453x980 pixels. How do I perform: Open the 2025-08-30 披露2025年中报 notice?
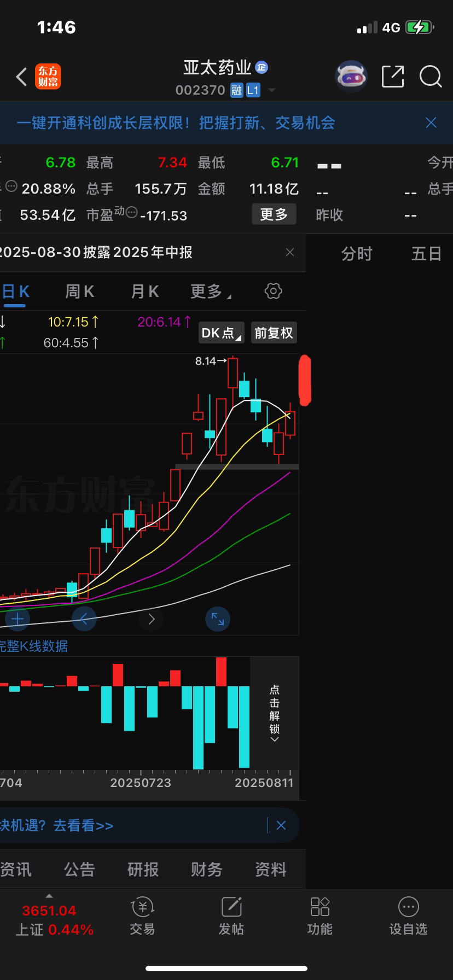(96, 252)
